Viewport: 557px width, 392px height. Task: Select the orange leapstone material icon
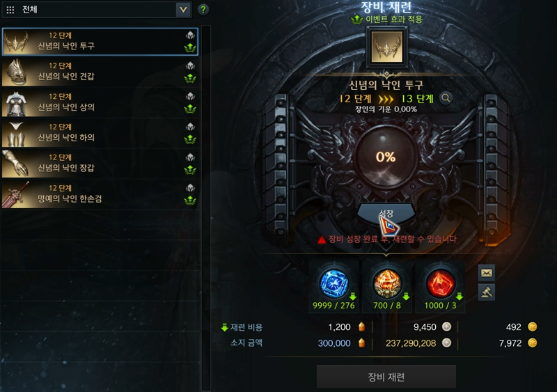(x=386, y=283)
